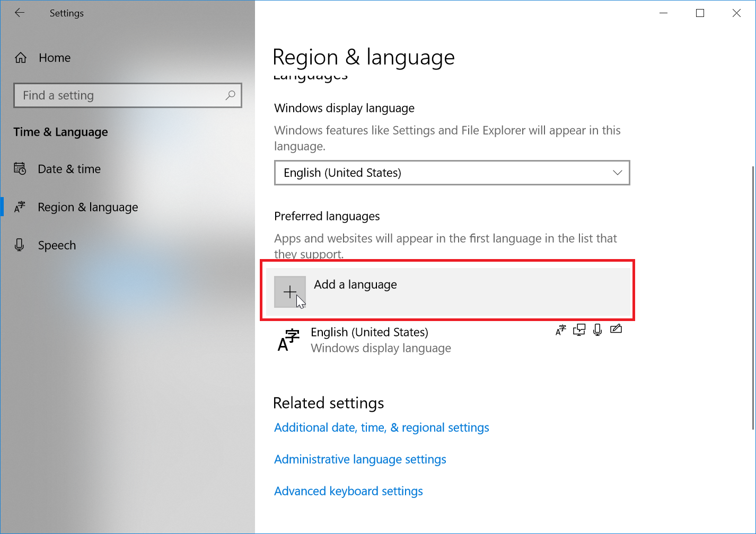Click the Related settings heading
Viewport: 756px width, 534px height.
point(328,403)
